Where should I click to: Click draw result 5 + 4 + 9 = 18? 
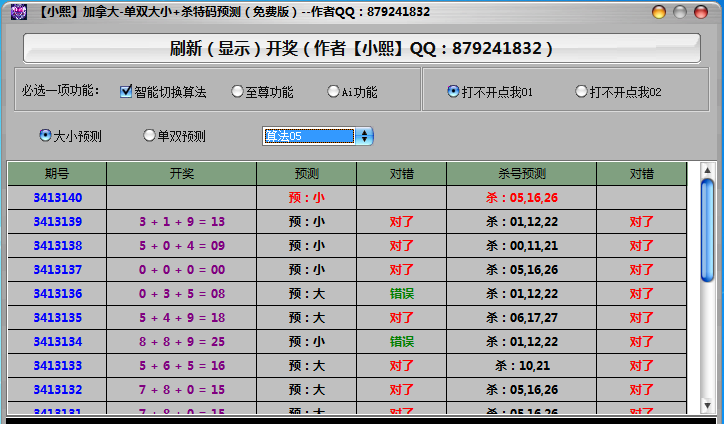[182, 318]
